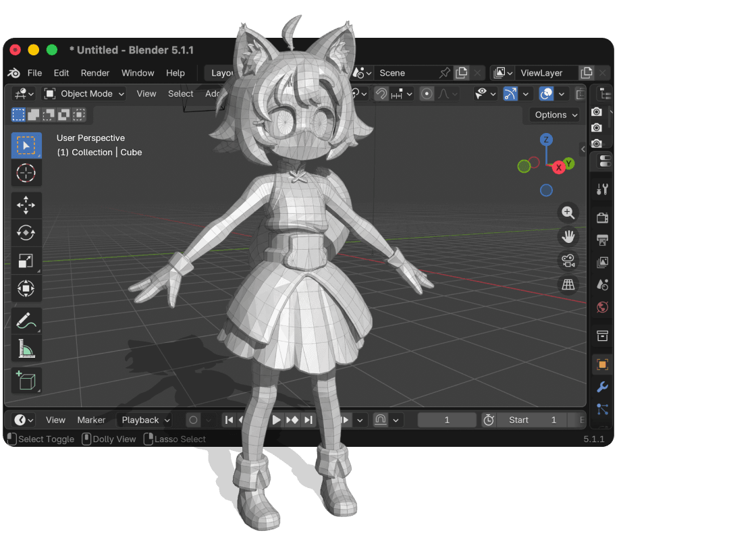Open the Help menu

point(175,73)
